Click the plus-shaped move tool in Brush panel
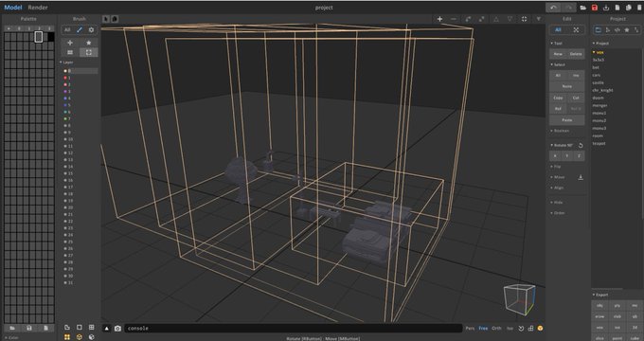Image resolution: width=644 pixels, height=341 pixels. point(70,43)
